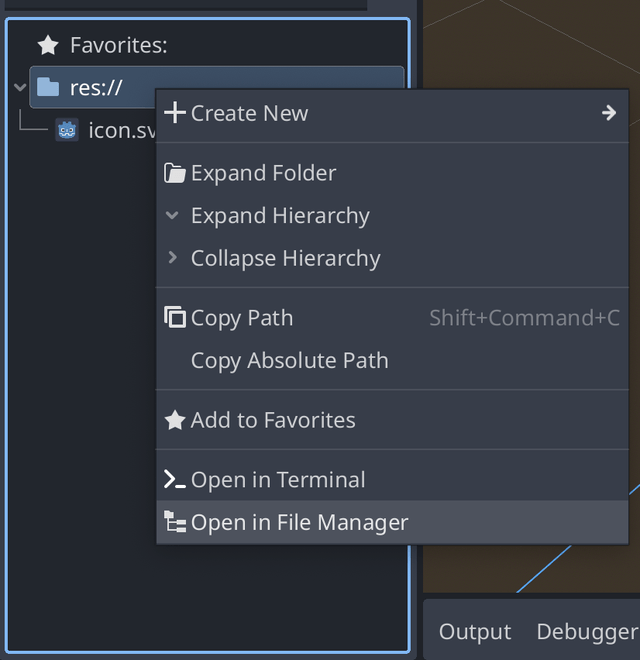This screenshot has width=640, height=660.
Task: Click the Expand Folder icon
Action: click(x=175, y=173)
